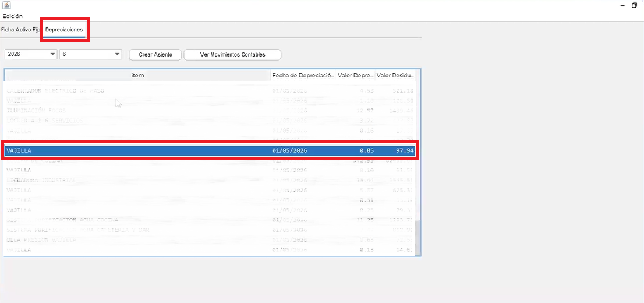Restore down the application window
The width and height of the screenshot is (644, 303).
(x=635, y=5)
